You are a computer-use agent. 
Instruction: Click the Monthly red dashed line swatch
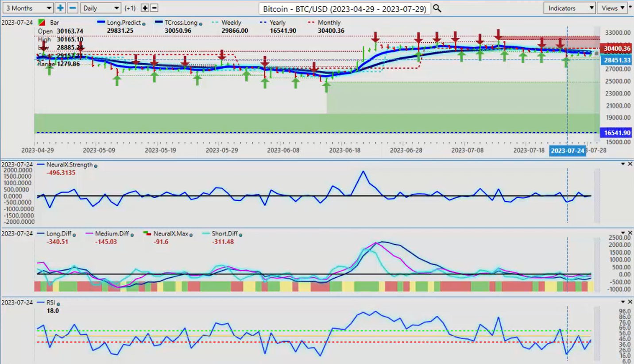click(311, 22)
